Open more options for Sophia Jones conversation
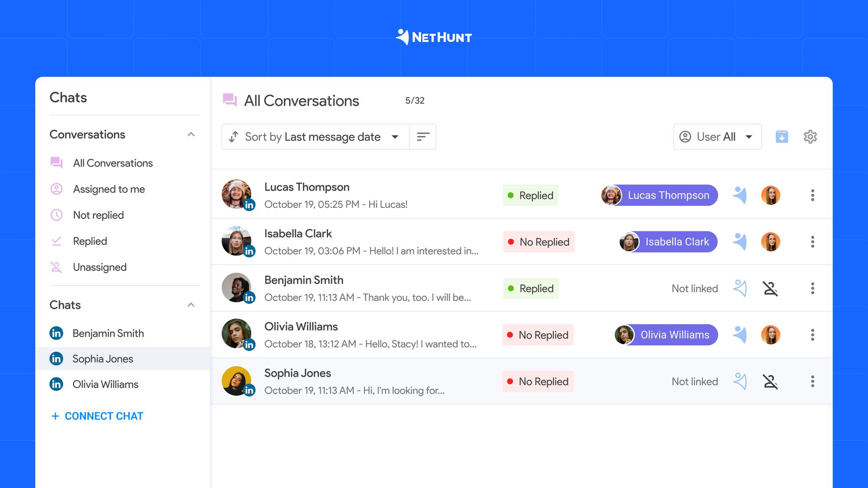Screen dimensions: 868x488 click(812, 381)
